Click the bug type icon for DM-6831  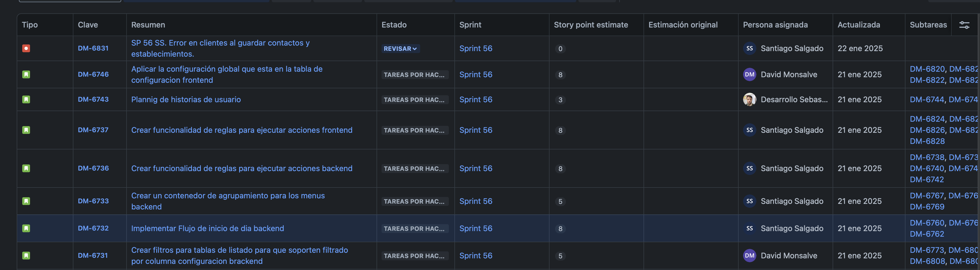click(26, 48)
